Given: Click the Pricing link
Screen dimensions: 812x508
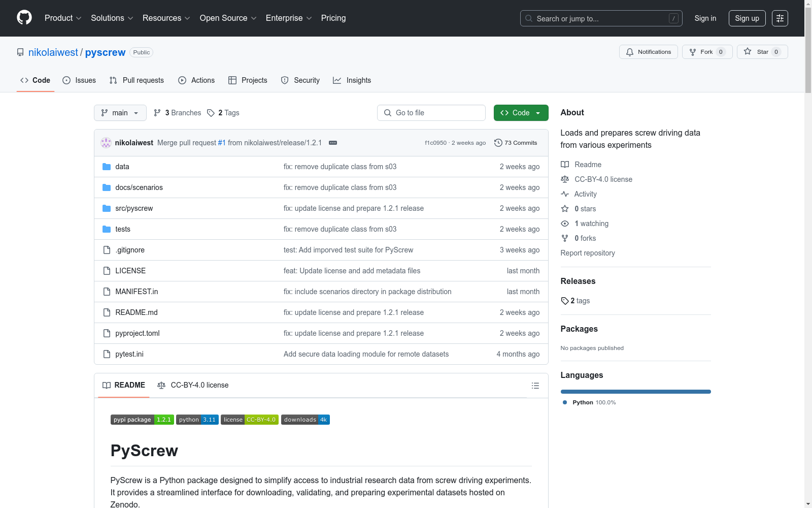Looking at the screenshot, I should pos(333,18).
